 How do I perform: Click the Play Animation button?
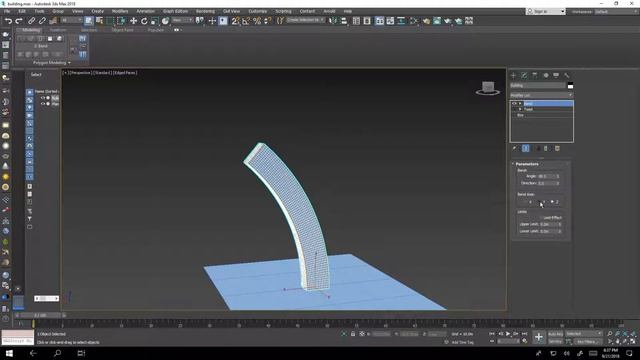coord(508,334)
